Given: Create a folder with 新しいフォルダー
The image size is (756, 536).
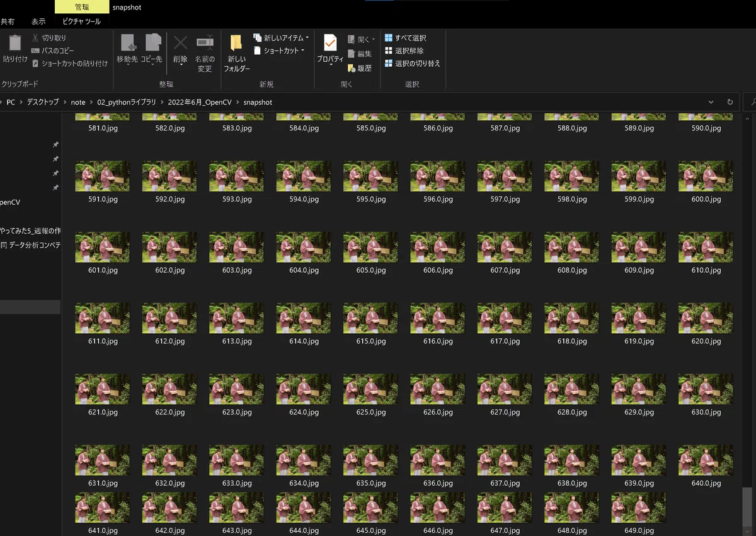Looking at the screenshot, I should 237,53.
